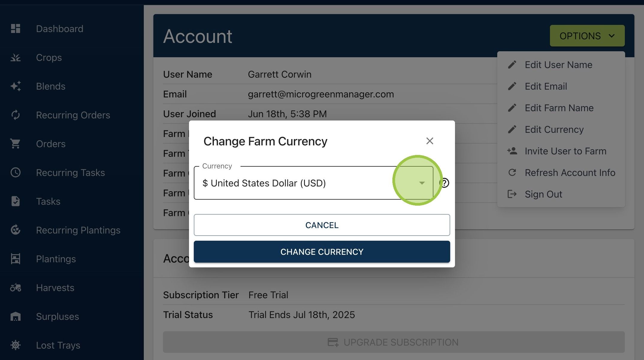The height and width of the screenshot is (360, 644).
Task: Close the Change Farm Currency dialog
Action: click(x=430, y=141)
